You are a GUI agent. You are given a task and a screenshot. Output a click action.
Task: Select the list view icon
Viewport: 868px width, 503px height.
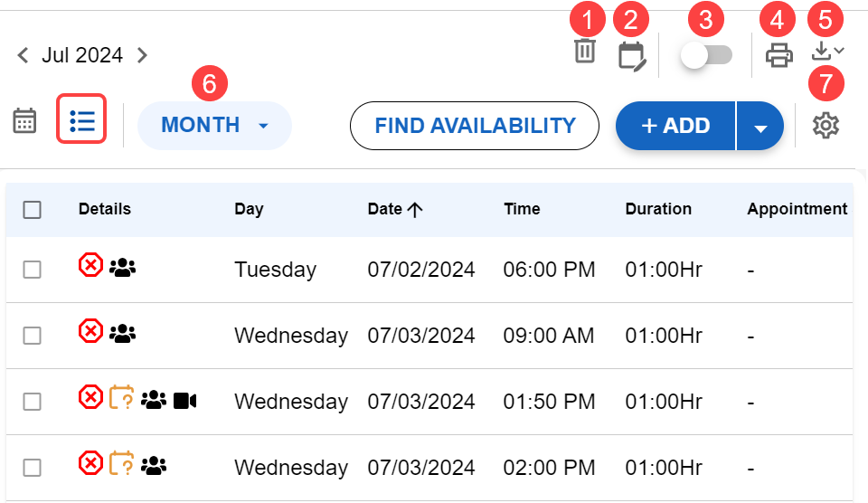[x=81, y=121]
